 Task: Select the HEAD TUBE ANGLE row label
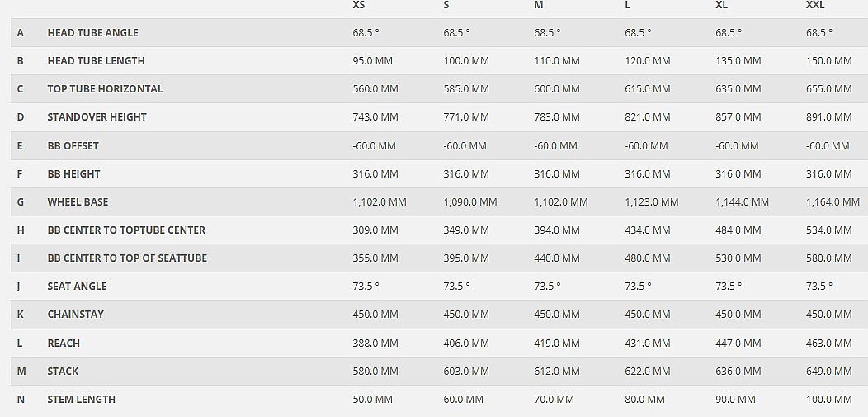[92, 33]
